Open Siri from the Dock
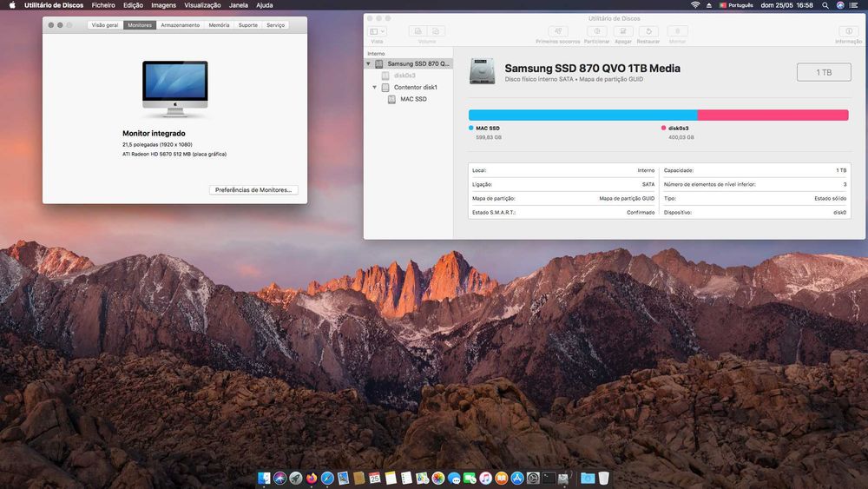Screen dimensions: 868x489 point(280,478)
